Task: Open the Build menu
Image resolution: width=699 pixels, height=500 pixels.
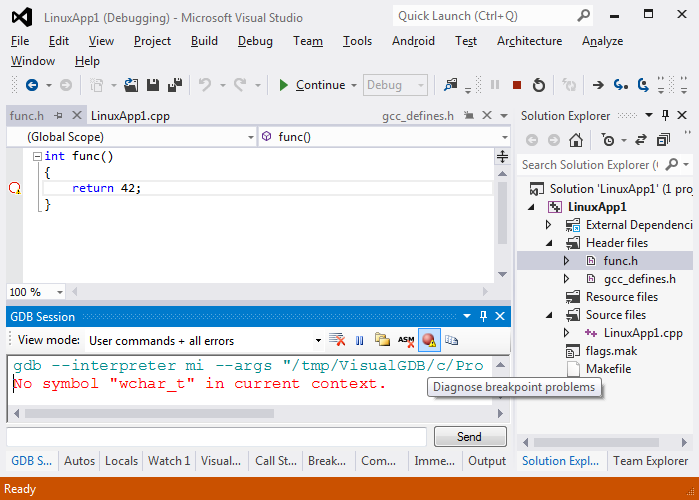Action: click(204, 41)
